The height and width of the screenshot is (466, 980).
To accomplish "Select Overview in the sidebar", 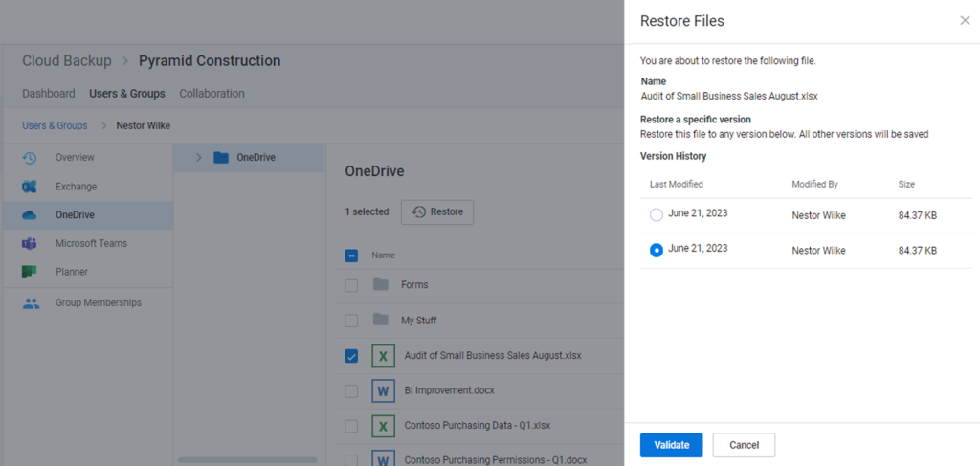I will [x=88, y=158].
